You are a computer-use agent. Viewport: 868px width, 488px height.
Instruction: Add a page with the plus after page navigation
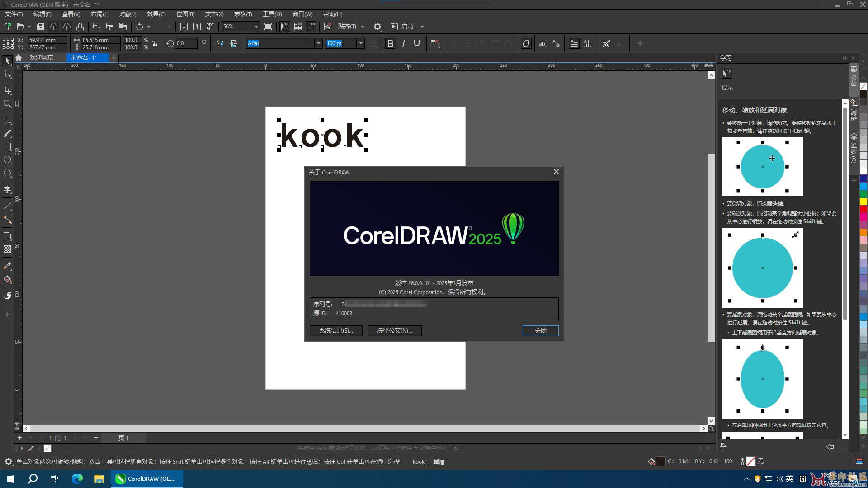pos(96,437)
